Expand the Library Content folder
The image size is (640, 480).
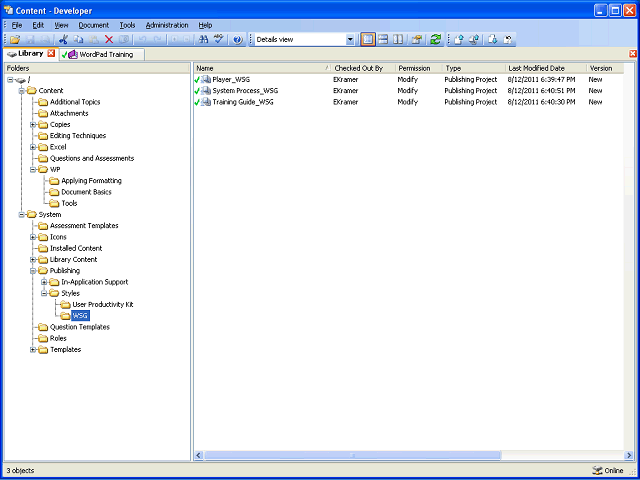(x=33, y=260)
